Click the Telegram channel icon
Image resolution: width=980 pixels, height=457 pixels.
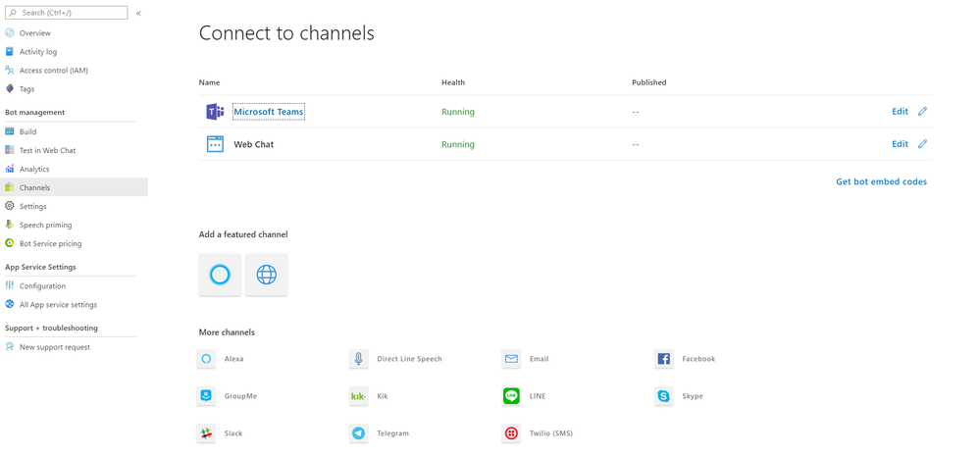click(359, 433)
